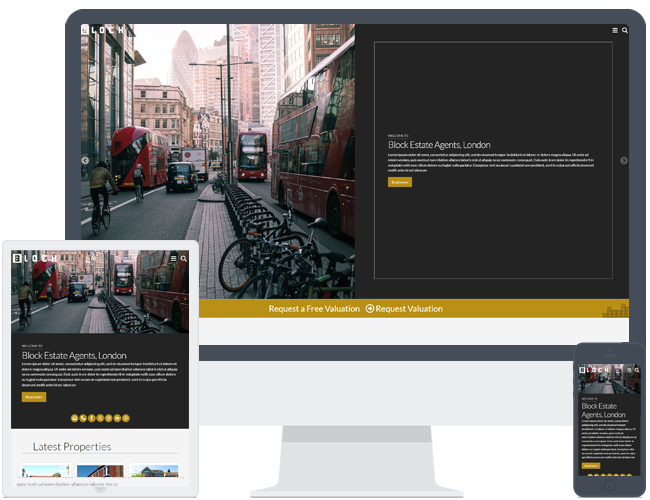Open the third Latest Properties thumbnail
The width and height of the screenshot is (650, 500).
154,472
